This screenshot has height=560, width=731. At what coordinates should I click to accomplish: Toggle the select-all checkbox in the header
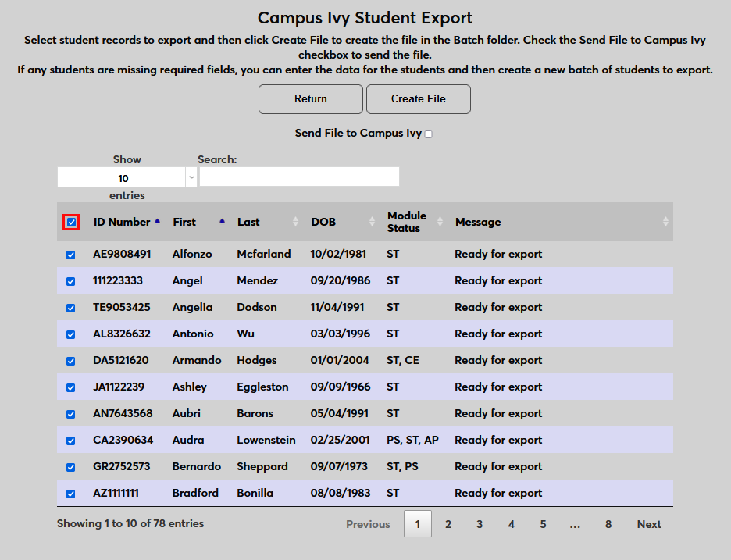(71, 222)
